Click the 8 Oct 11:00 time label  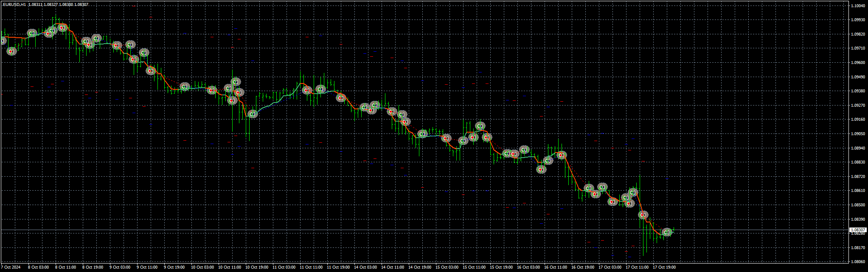point(66,267)
